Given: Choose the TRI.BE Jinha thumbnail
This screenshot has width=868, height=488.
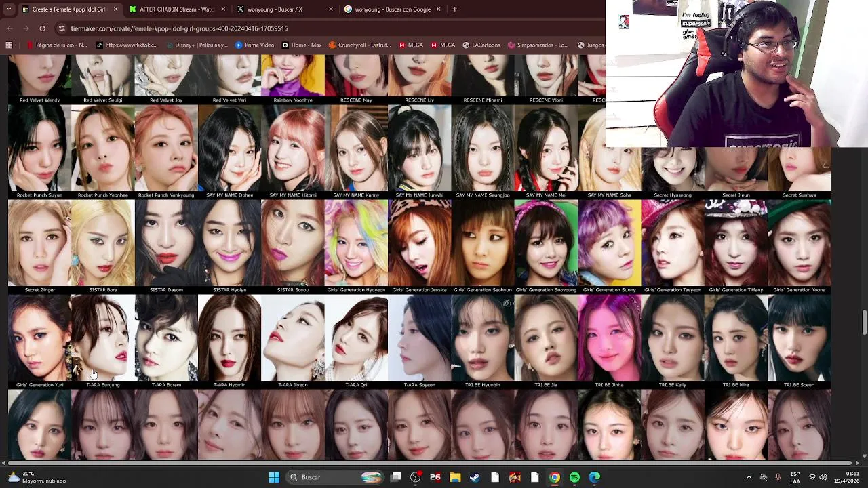Looking at the screenshot, I should coord(610,338).
